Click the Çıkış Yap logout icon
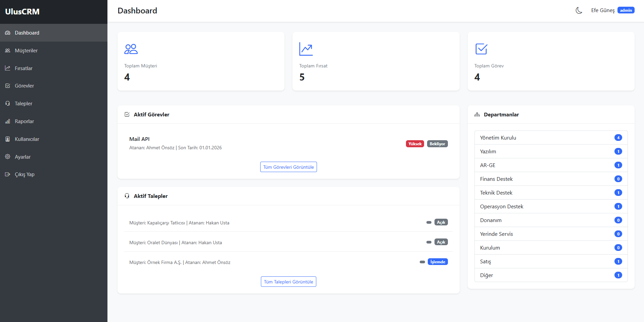This screenshot has height=322, width=644. coord(8,174)
